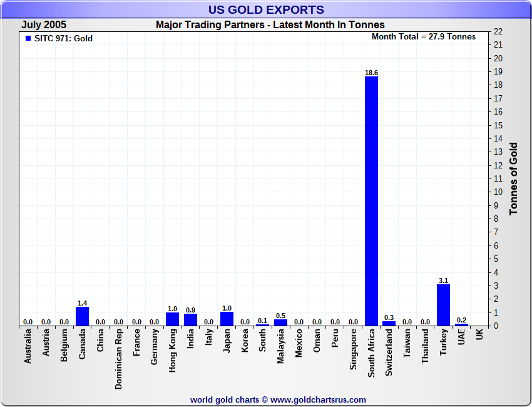Click the South Africa axis label
Viewport: 532px width, 407px height.
coord(371,353)
